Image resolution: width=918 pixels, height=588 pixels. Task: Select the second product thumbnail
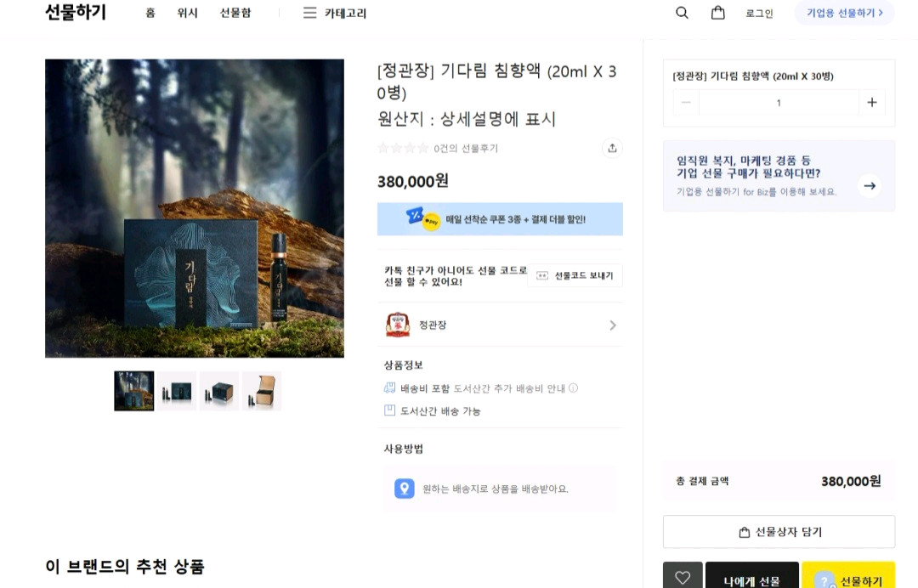point(177,391)
